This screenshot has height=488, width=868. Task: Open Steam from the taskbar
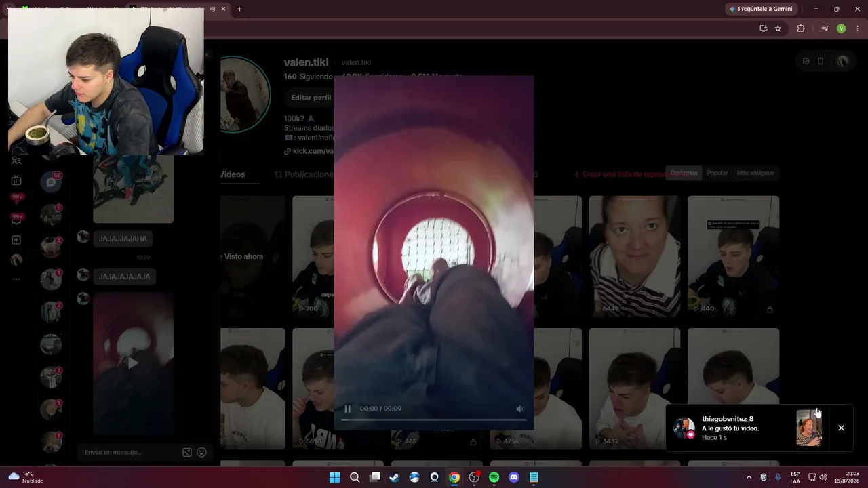(x=394, y=477)
